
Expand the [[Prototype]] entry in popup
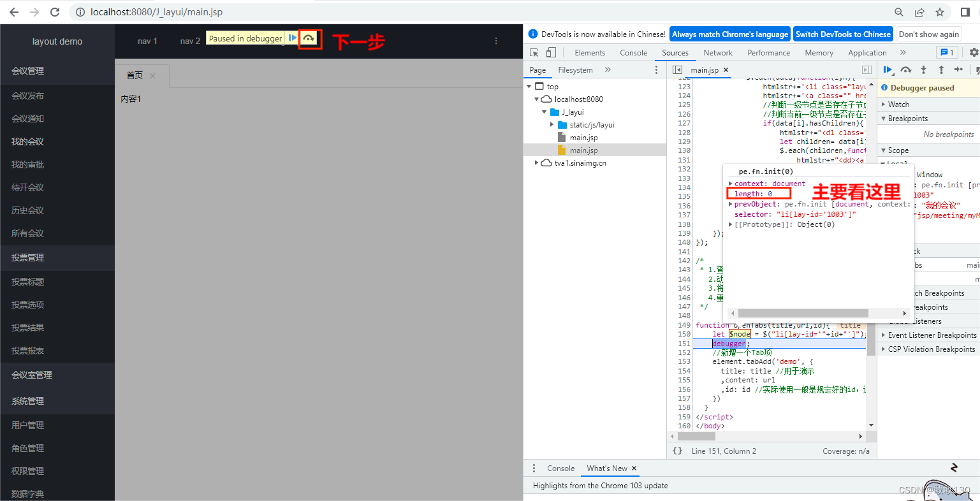click(731, 224)
